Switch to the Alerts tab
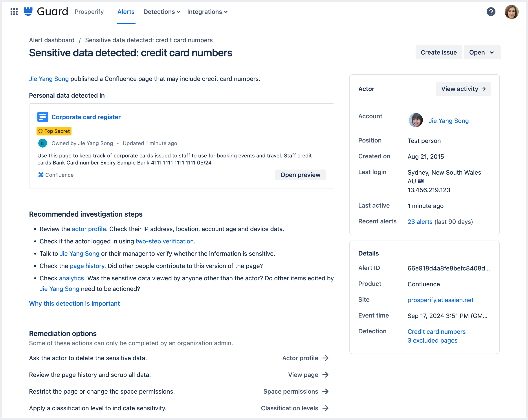This screenshot has height=420, width=528. (x=126, y=12)
